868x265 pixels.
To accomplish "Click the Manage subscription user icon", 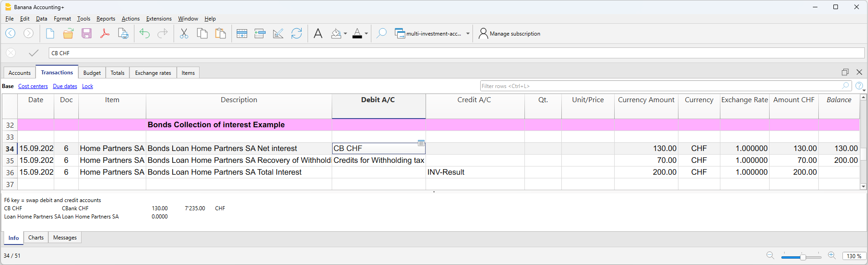I will point(483,33).
